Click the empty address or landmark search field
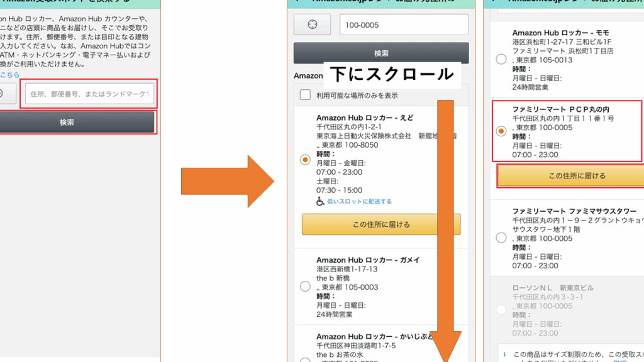644x362 pixels. click(x=89, y=94)
